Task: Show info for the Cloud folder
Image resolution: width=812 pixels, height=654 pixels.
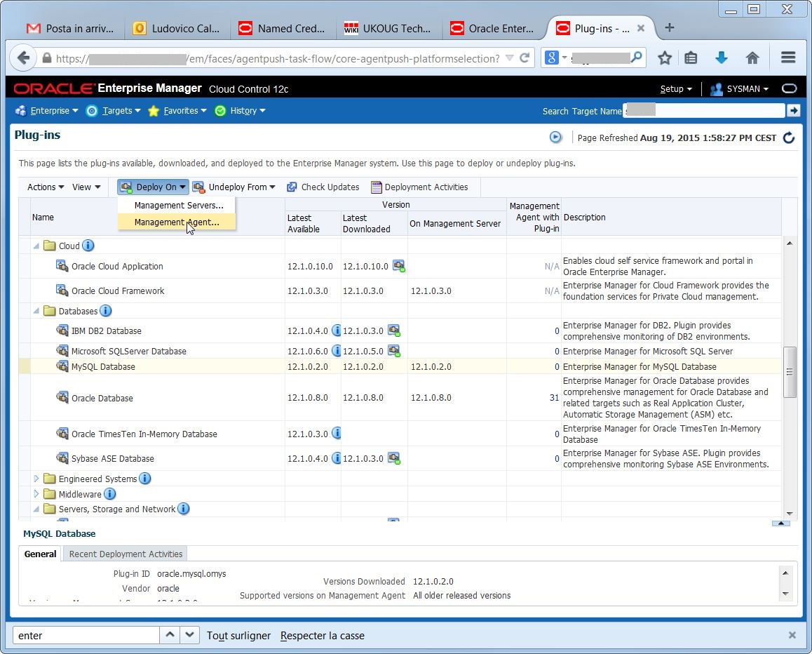Action: click(88, 246)
